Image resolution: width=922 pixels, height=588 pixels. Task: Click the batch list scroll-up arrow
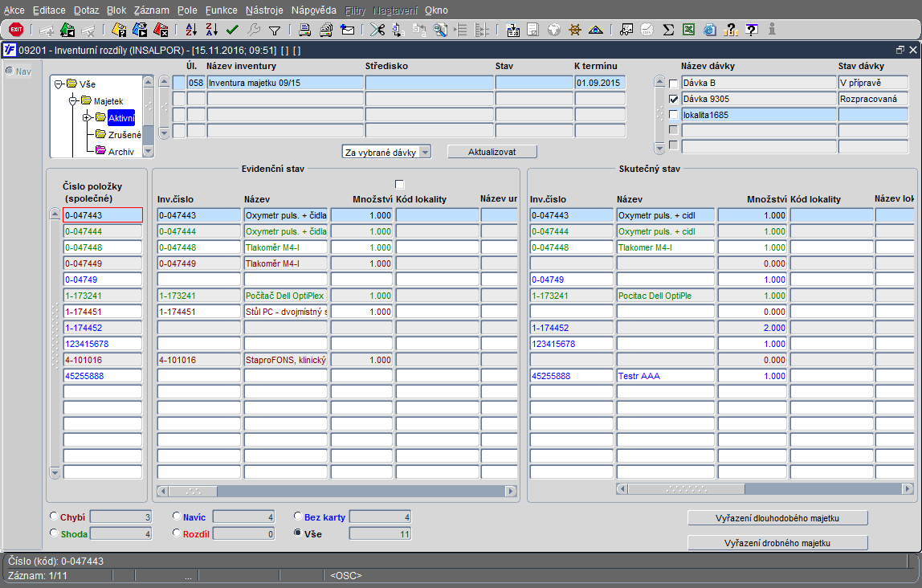(659, 82)
